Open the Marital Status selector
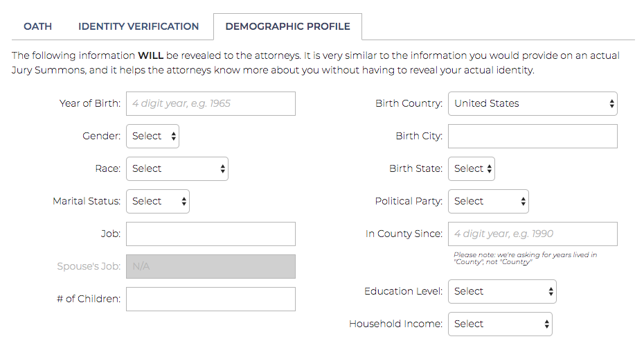The height and width of the screenshot is (357, 644). [158, 201]
